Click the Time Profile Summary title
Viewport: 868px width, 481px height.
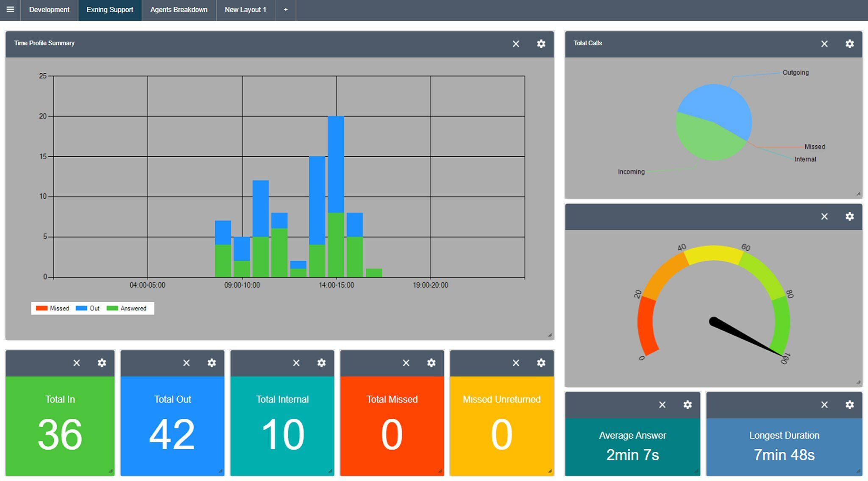pos(44,43)
